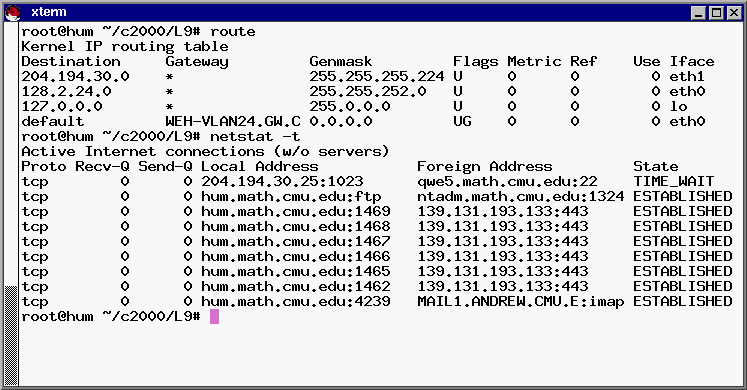Click the 255.0.0.0 genmask value
Image resolution: width=747 pixels, height=390 pixels.
tap(350, 106)
